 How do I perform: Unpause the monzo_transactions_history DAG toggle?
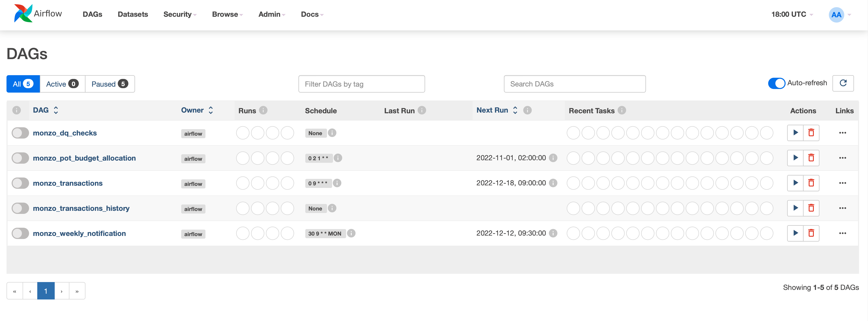click(20, 208)
